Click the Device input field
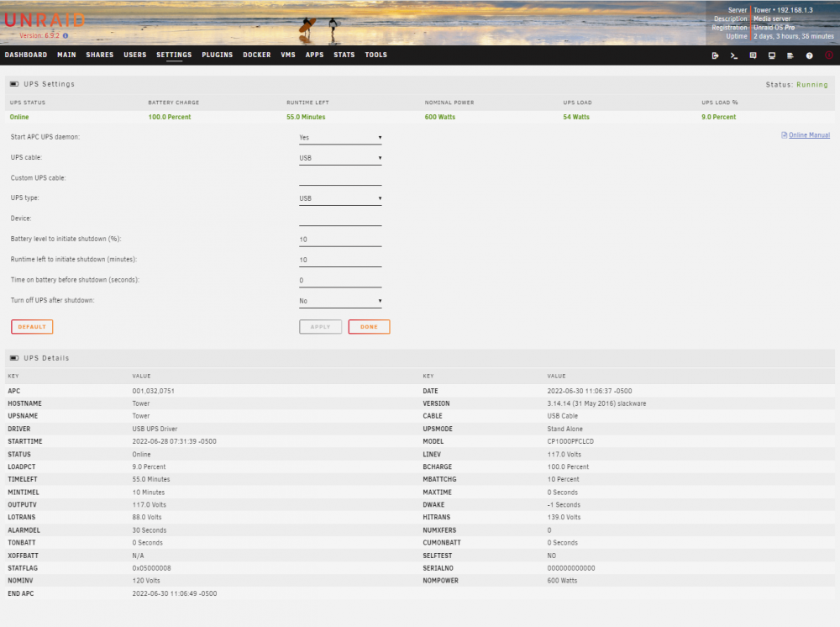840x627 pixels. [340, 219]
